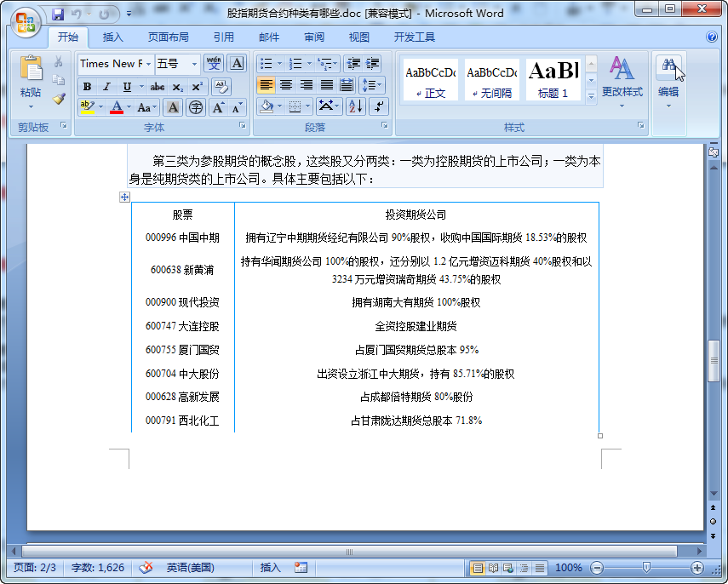This screenshot has width=728, height=584.
Task: Toggle Italic formatting
Action: tap(106, 87)
